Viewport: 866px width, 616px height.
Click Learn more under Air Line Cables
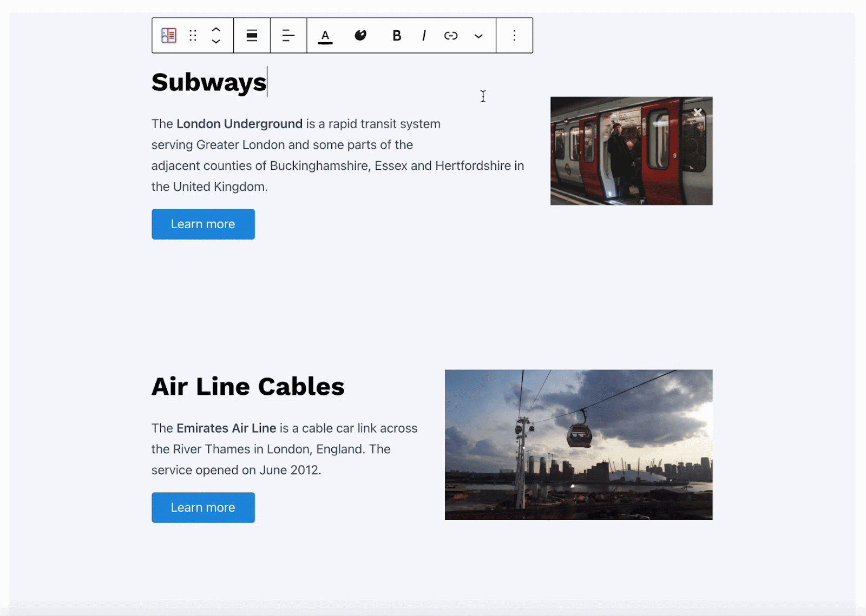(203, 507)
